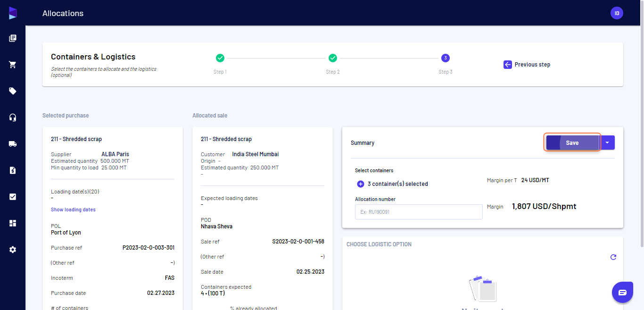Viewport: 644px width, 310px height.
Task: Select the Step 3 circle
Action: (446, 58)
